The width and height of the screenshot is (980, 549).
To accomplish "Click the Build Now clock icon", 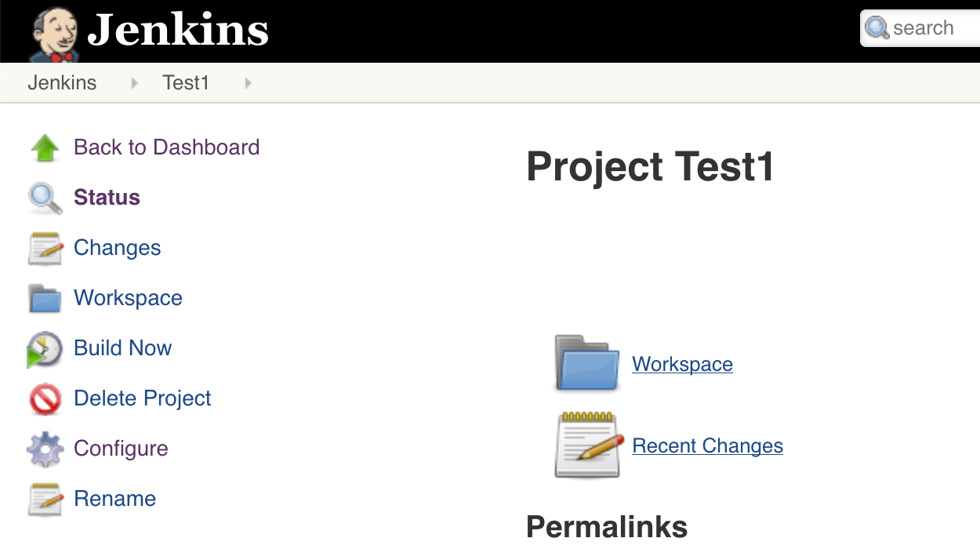I will (x=45, y=349).
